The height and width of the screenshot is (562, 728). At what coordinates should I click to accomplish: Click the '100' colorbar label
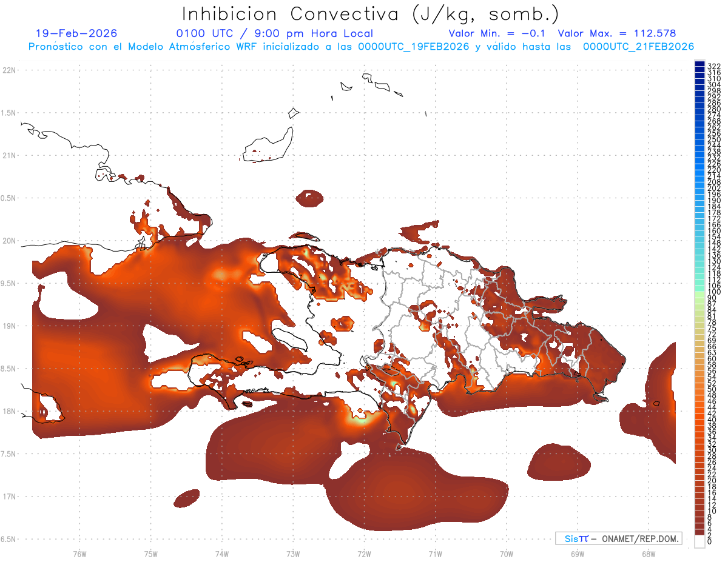[x=713, y=292]
